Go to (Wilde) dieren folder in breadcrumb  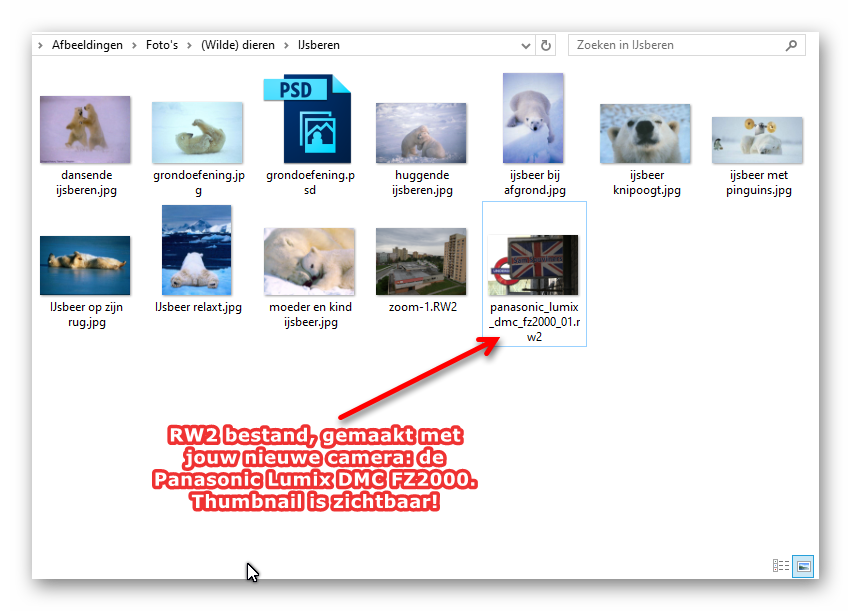pos(240,45)
